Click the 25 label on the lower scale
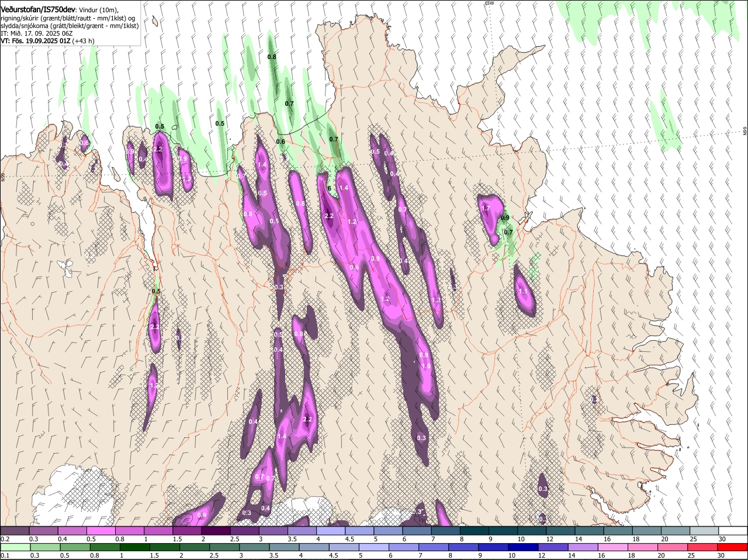 point(692,556)
